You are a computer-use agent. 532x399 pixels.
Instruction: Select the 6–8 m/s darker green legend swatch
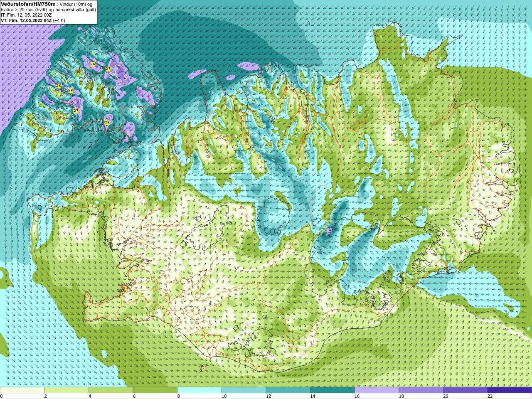pos(155,390)
